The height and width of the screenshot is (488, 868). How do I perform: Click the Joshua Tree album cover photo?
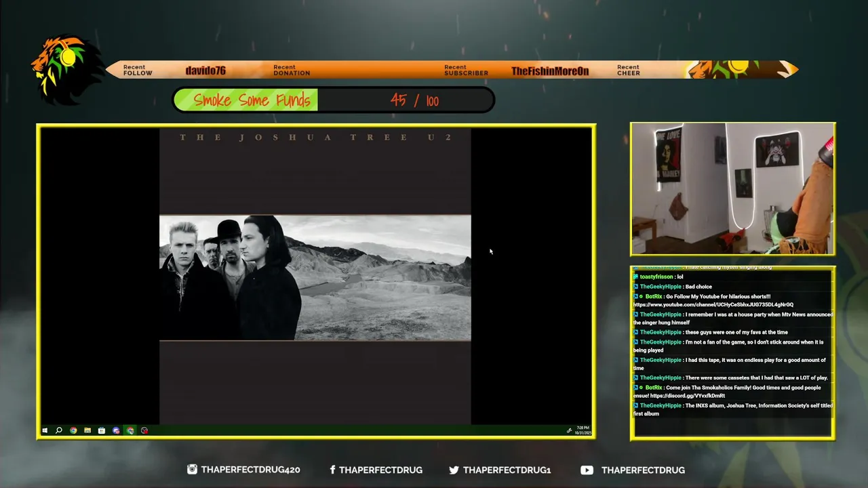tap(315, 278)
